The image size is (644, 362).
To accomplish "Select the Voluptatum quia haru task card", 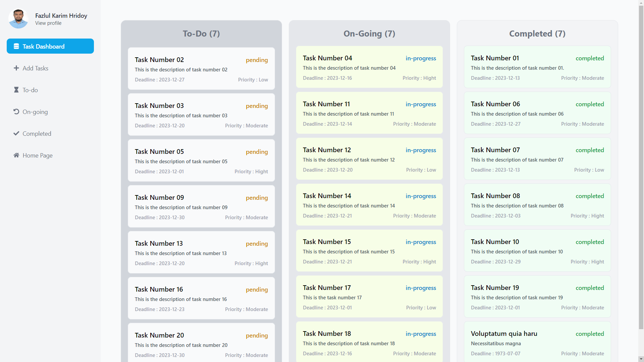I will pyautogui.click(x=537, y=343).
